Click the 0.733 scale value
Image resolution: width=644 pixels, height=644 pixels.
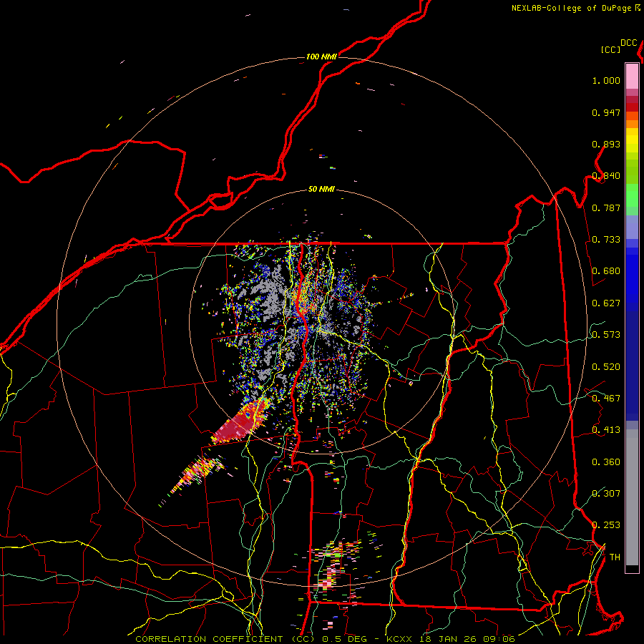[606, 240]
